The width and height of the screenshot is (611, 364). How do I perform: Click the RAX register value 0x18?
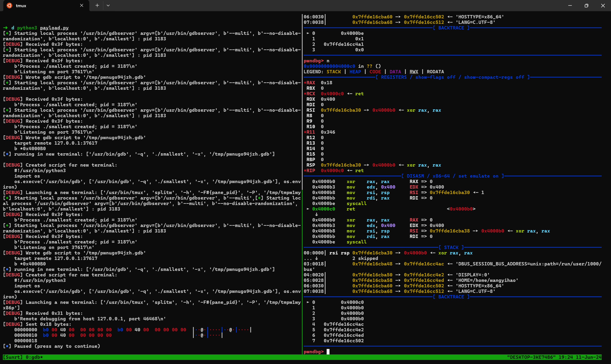(x=326, y=83)
